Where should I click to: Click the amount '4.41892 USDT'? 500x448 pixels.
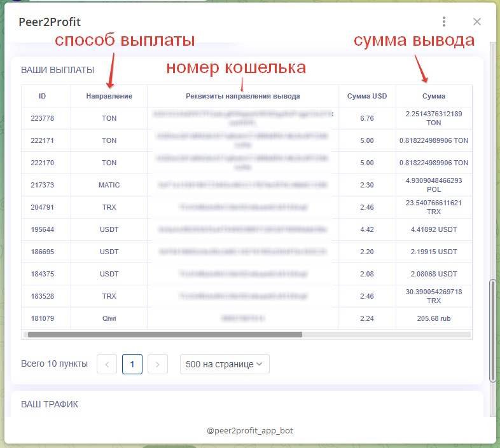click(x=434, y=229)
